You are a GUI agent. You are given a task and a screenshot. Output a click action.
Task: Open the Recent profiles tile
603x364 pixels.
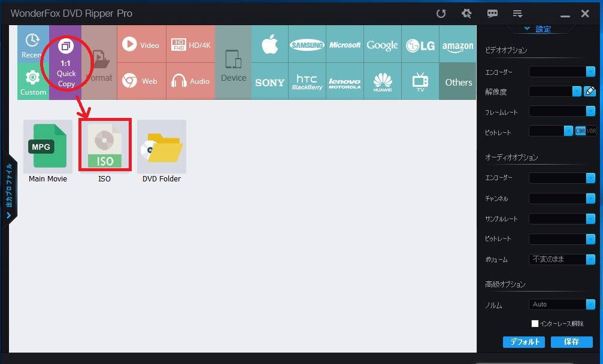click(33, 44)
